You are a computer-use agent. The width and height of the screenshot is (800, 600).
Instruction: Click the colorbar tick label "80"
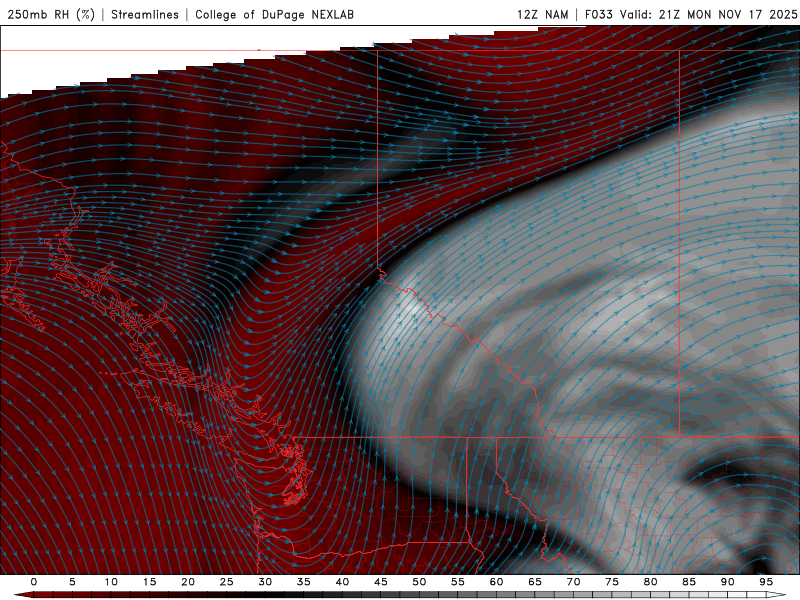(x=650, y=582)
